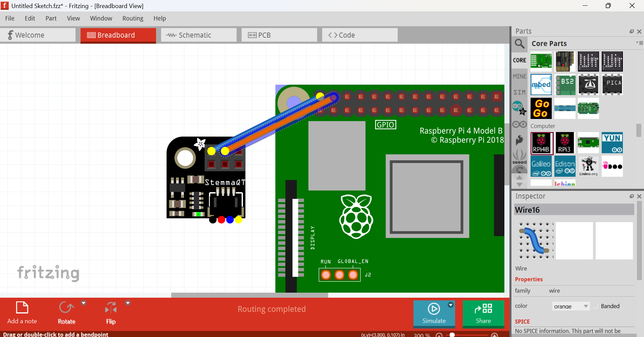Open the Edit menu
This screenshot has height=337, width=644.
30,18
